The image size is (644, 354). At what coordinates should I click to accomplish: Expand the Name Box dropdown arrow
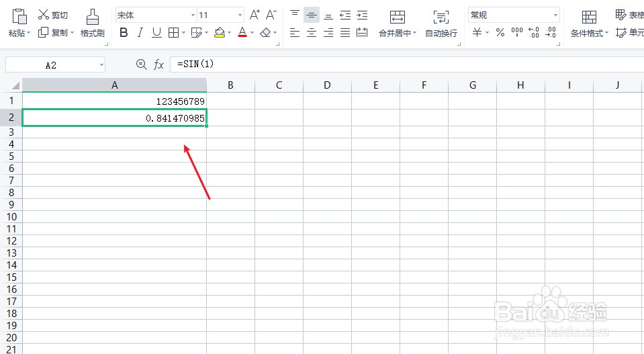tap(101, 65)
